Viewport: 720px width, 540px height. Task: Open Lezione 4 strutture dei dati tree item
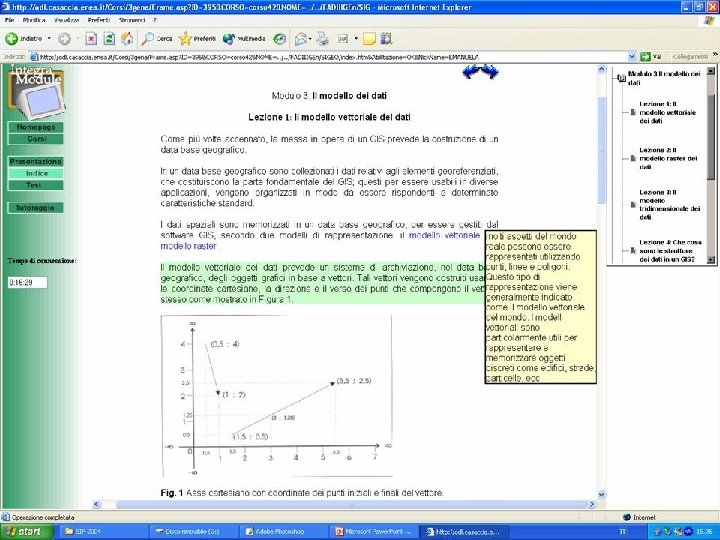pos(670,251)
